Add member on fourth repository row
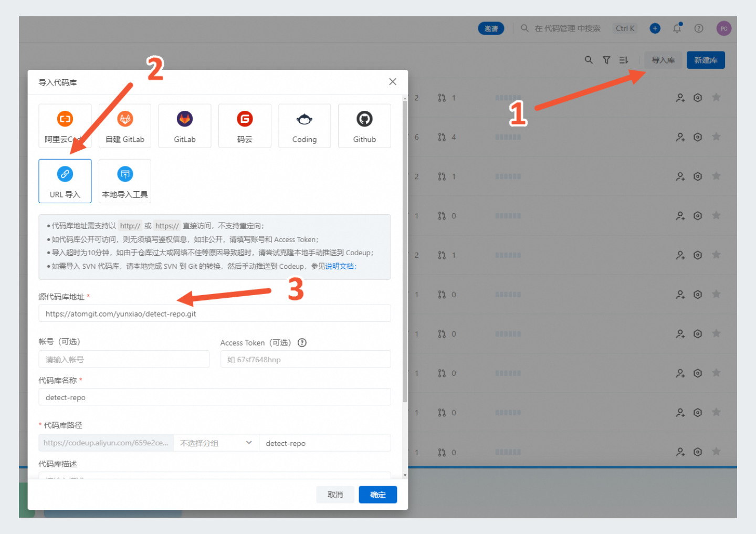This screenshot has width=756, height=534. pos(680,216)
